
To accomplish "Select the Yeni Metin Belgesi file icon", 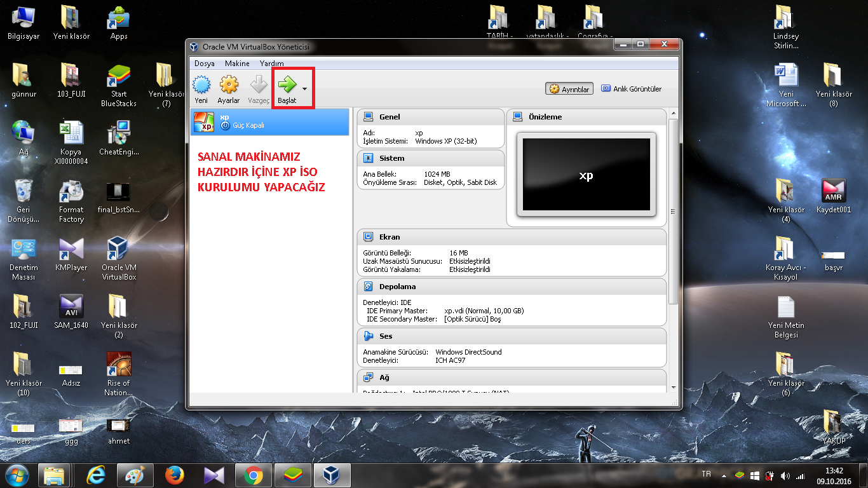I will (786, 317).
